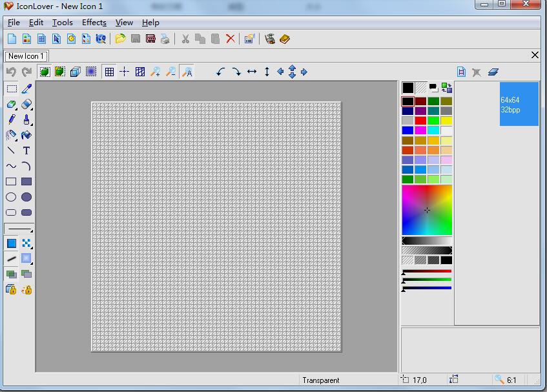The height and width of the screenshot is (392, 547).
Task: Select the flood fill bucket tool
Action: click(26, 136)
